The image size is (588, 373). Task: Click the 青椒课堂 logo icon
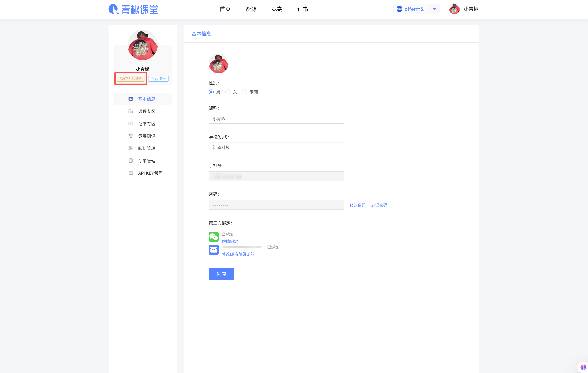(x=113, y=9)
